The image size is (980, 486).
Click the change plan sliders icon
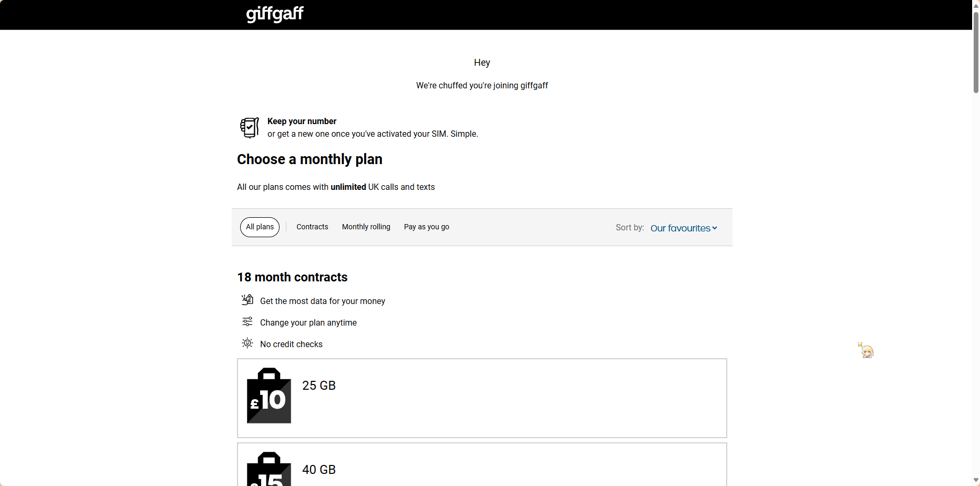(x=247, y=322)
